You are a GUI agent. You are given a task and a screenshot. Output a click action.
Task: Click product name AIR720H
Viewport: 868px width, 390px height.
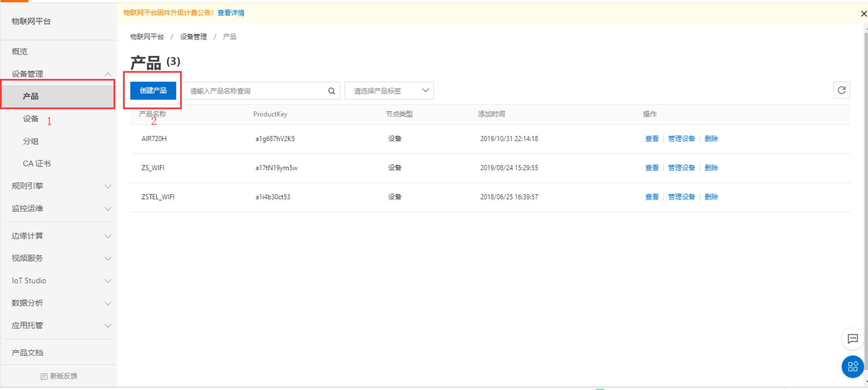point(154,139)
